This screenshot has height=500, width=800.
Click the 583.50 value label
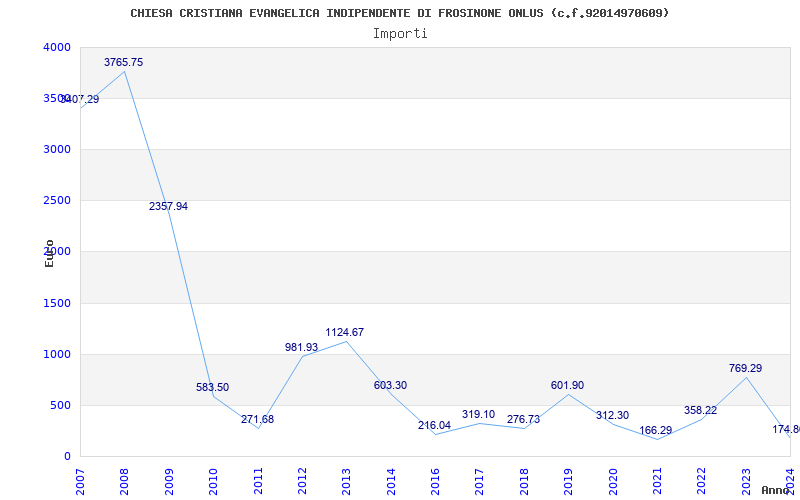coord(212,387)
